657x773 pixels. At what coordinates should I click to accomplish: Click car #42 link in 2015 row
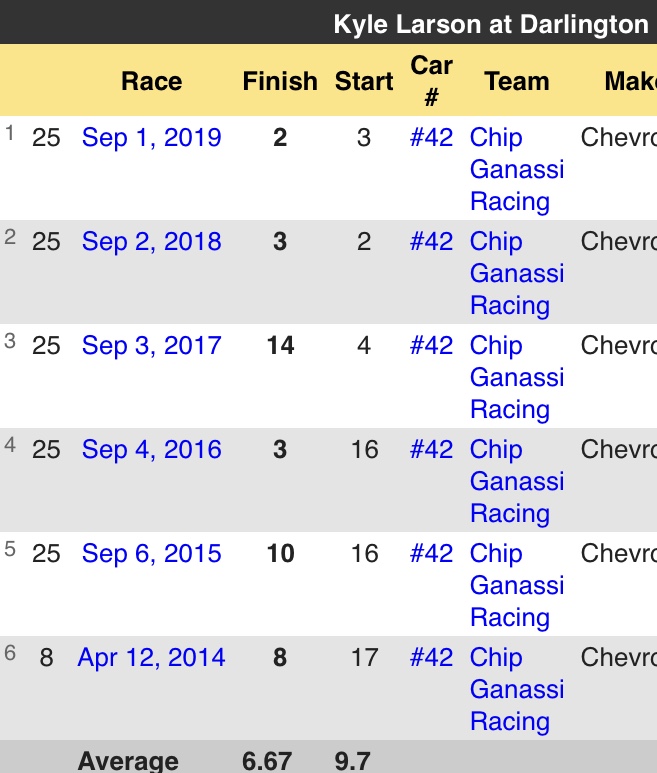point(431,553)
